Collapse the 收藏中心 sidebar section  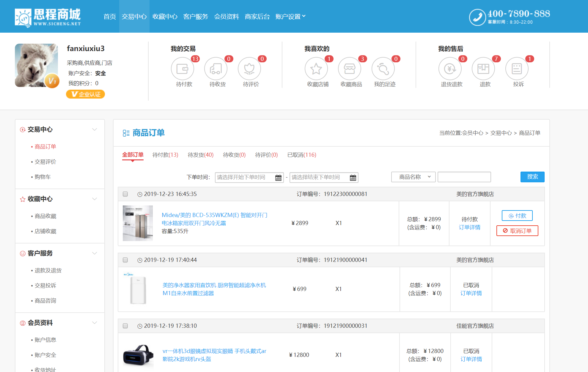click(x=95, y=199)
